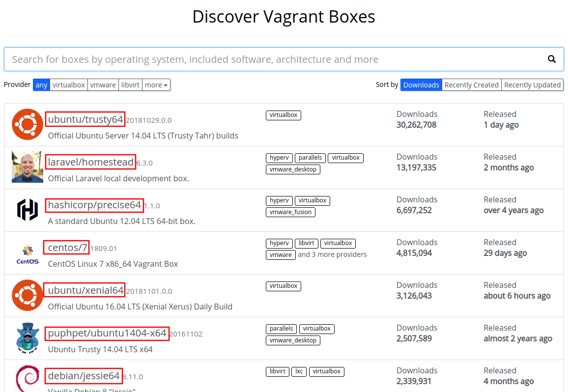
Task: Click virtualbox tag on centos/7 row
Action: (x=338, y=244)
